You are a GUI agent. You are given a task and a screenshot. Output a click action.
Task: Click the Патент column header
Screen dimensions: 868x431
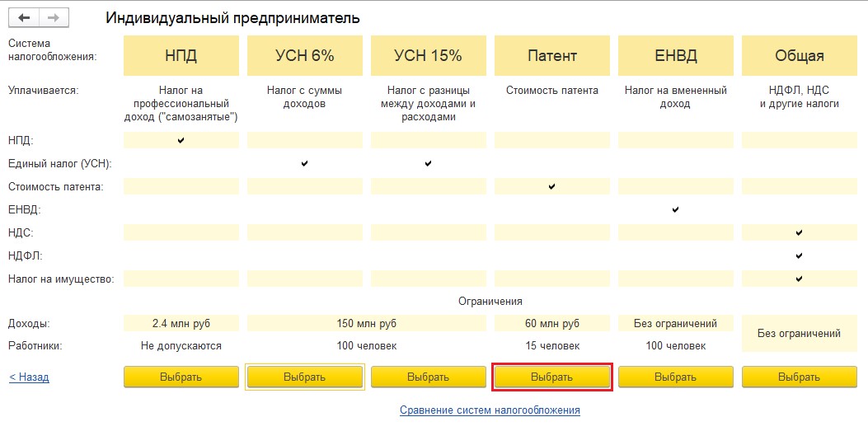551,56
